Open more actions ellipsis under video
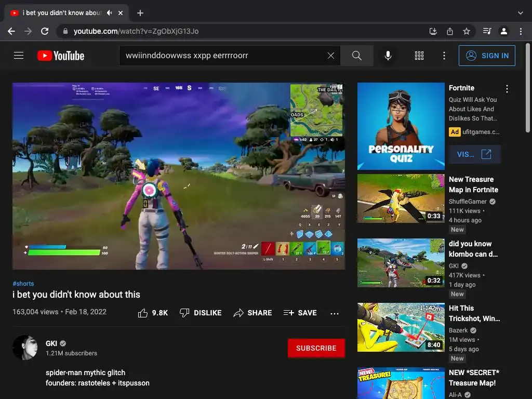The width and height of the screenshot is (532, 399). click(335, 313)
